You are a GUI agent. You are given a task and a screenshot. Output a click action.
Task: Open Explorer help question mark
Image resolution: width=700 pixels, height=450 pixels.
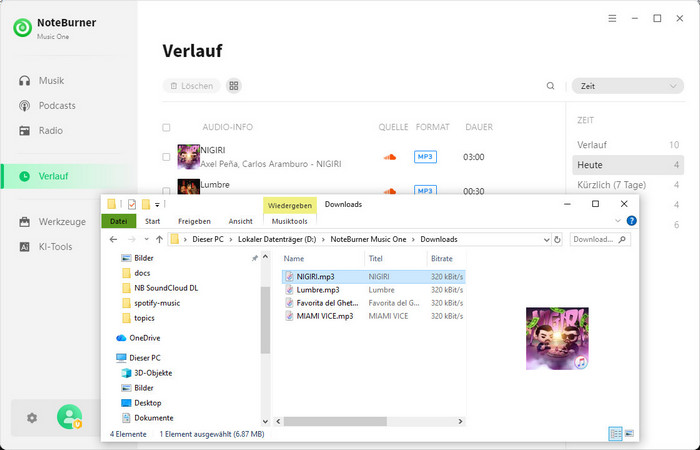631,221
